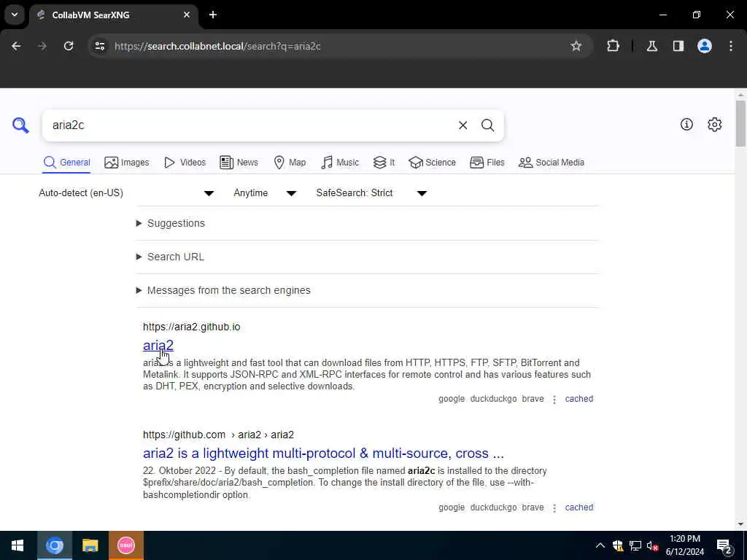The width and height of the screenshot is (747, 560).
Task: Clear the search box with the X icon
Action: (462, 125)
